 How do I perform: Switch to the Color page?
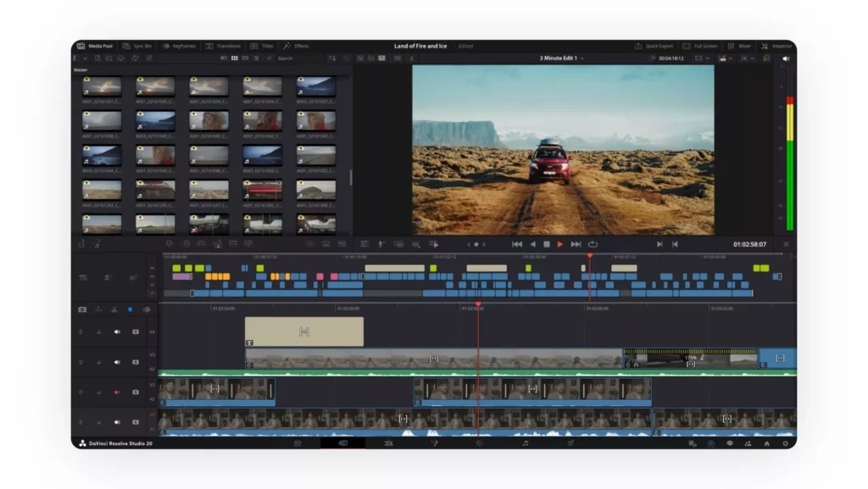click(x=480, y=445)
